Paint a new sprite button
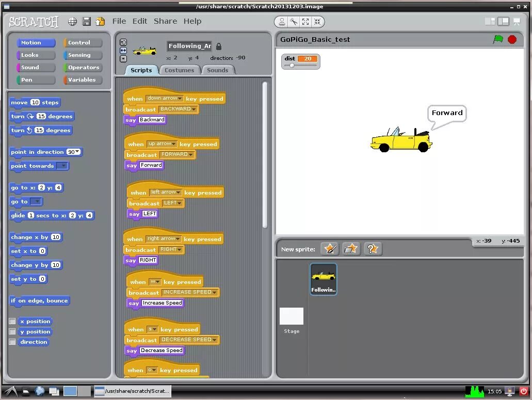This screenshot has width=532, height=400. click(x=330, y=249)
